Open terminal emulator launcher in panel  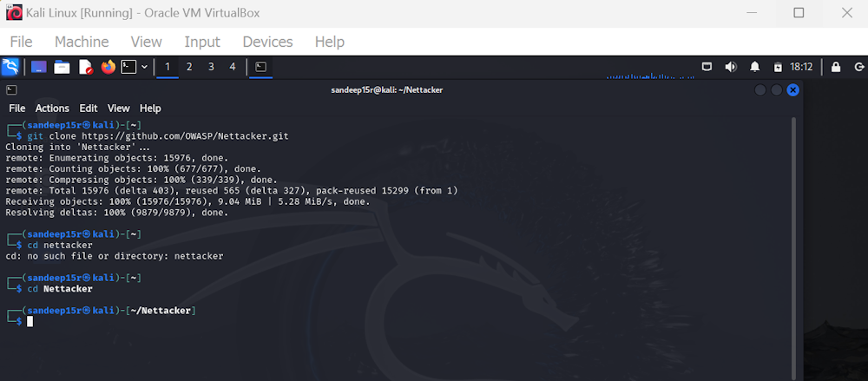(x=128, y=67)
